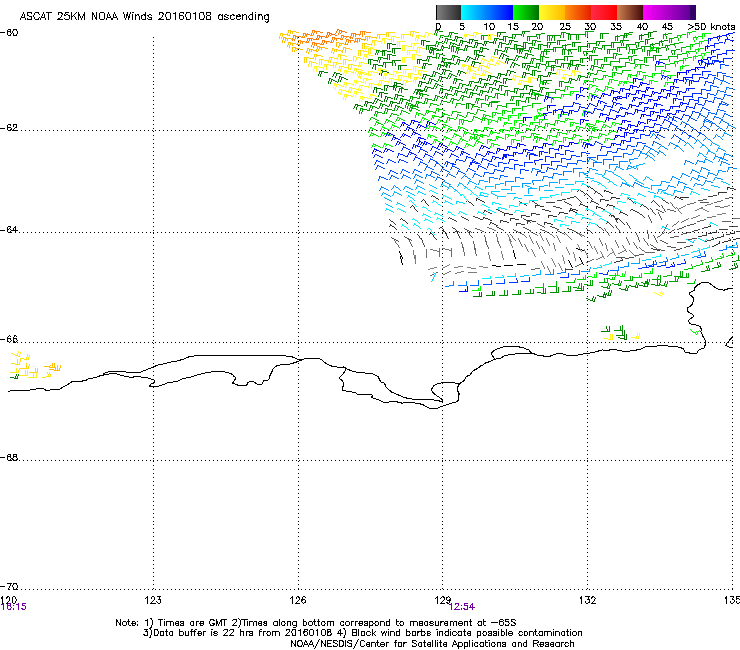Click the yellow 20-25 knots color segment
Viewport: 740px width, 650px height.
point(552,12)
